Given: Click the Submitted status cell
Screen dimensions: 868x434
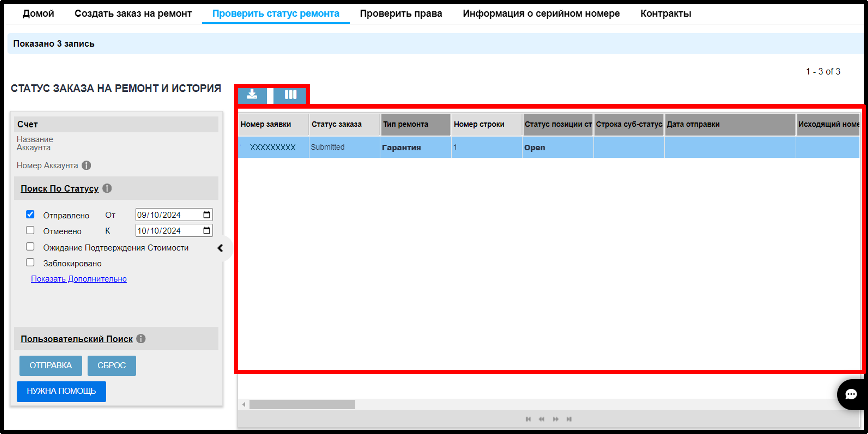Looking at the screenshot, I should [x=344, y=147].
